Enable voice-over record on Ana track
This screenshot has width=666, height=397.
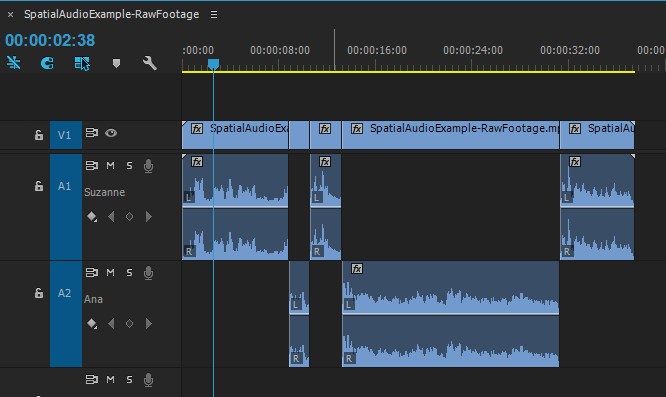148,273
